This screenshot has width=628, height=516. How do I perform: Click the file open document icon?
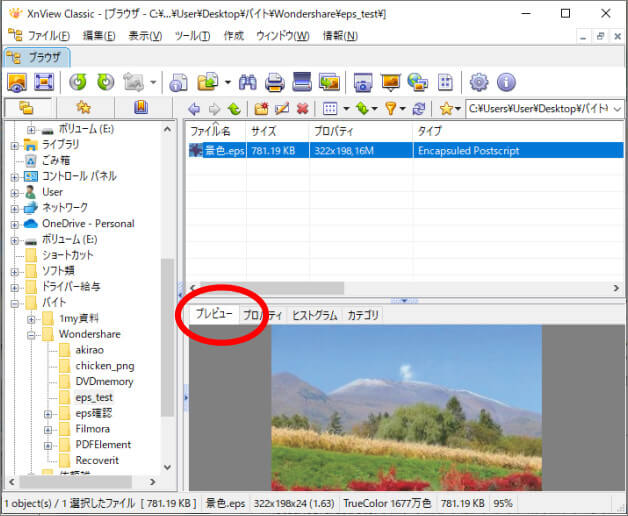179,83
